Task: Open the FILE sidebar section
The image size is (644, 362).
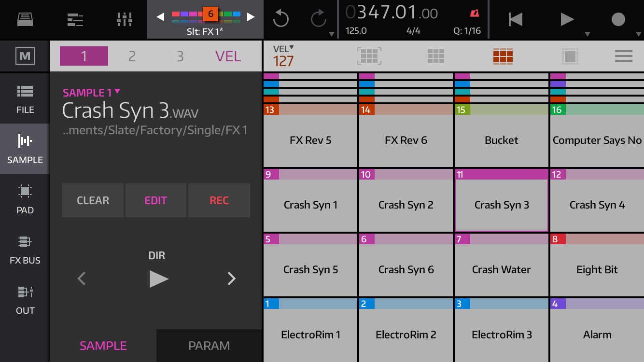Action: point(25,99)
